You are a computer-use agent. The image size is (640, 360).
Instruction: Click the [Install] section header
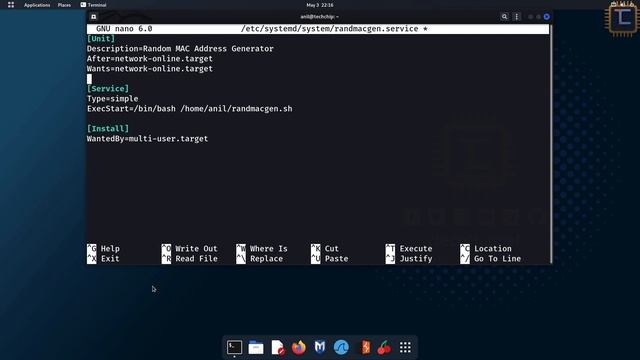click(108, 129)
